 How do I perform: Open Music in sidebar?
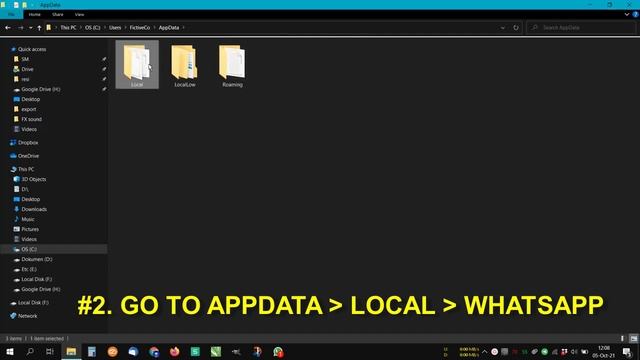(28, 219)
